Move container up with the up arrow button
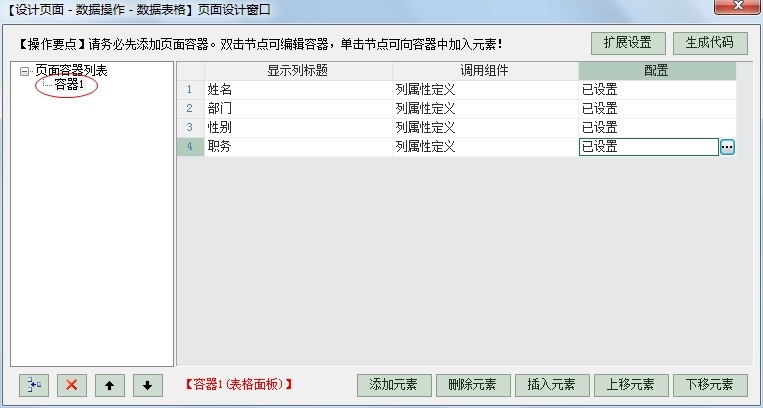Image resolution: width=763 pixels, height=408 pixels. pyautogui.click(x=109, y=385)
